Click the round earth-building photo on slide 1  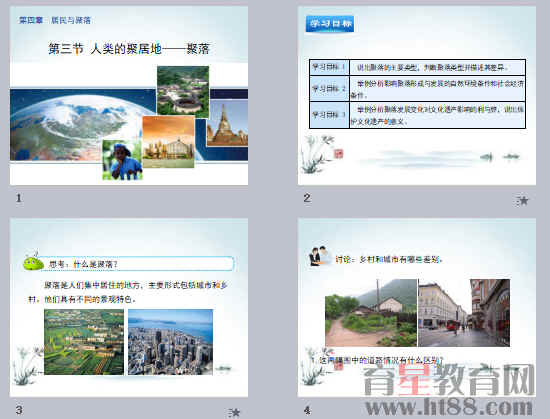coord(183,92)
